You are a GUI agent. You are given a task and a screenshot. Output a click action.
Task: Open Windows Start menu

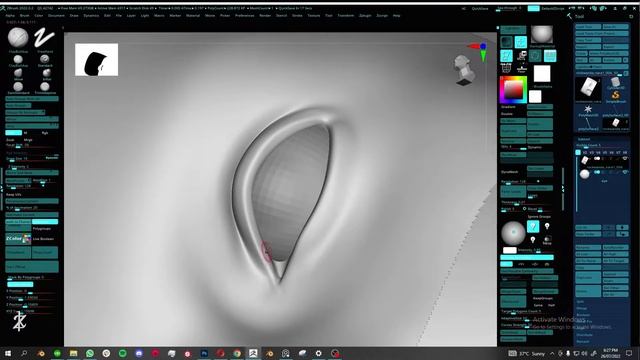(8, 353)
